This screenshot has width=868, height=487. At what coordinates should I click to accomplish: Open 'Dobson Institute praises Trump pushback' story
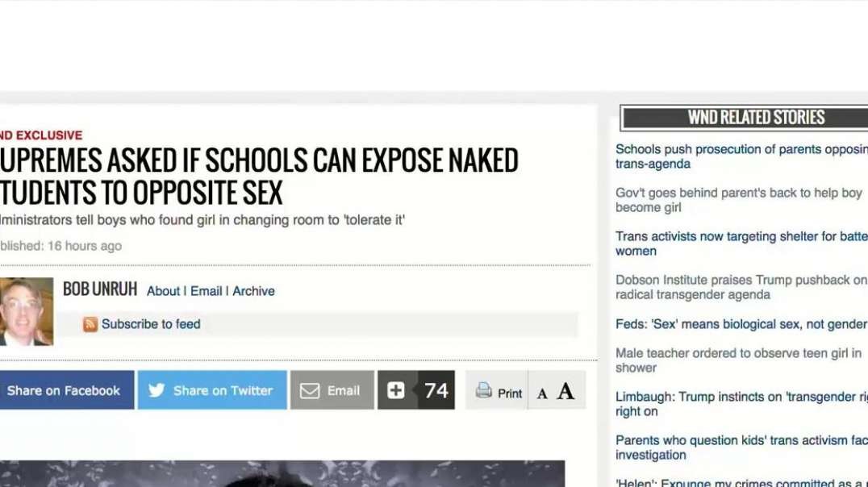pos(742,287)
